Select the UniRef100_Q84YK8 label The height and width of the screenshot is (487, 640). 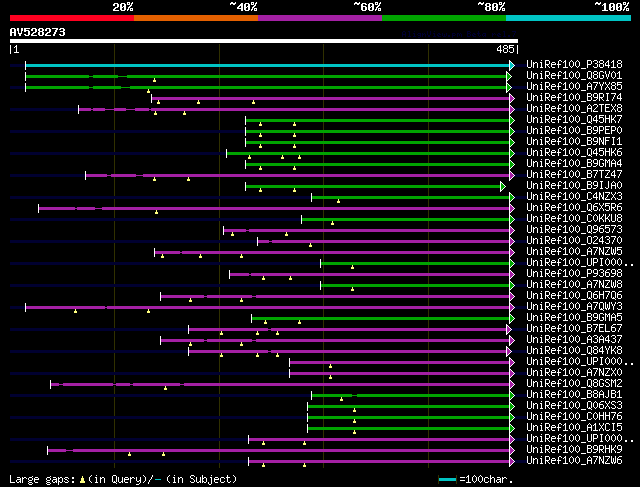[574, 351]
